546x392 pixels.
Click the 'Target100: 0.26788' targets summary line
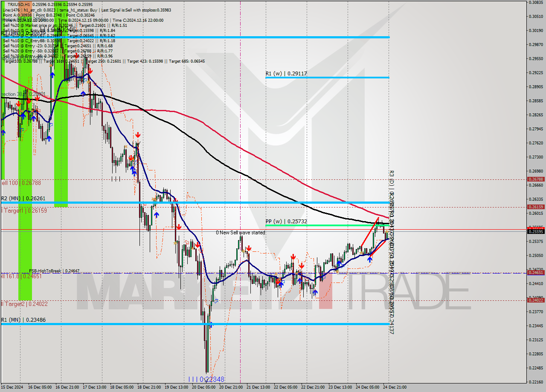pos(104,61)
